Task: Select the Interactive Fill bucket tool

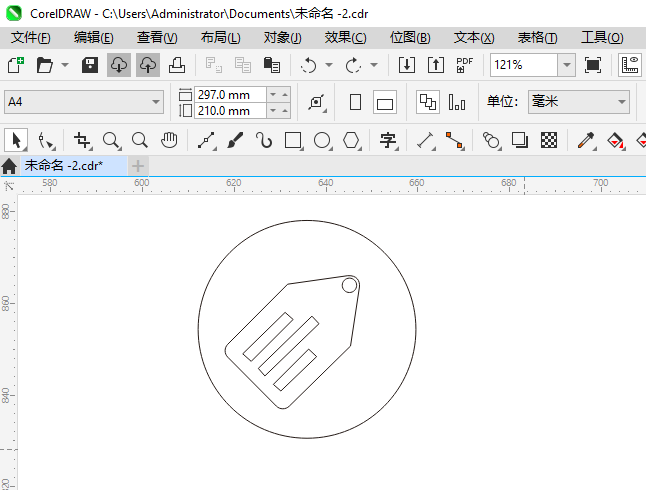Action: tap(616, 141)
